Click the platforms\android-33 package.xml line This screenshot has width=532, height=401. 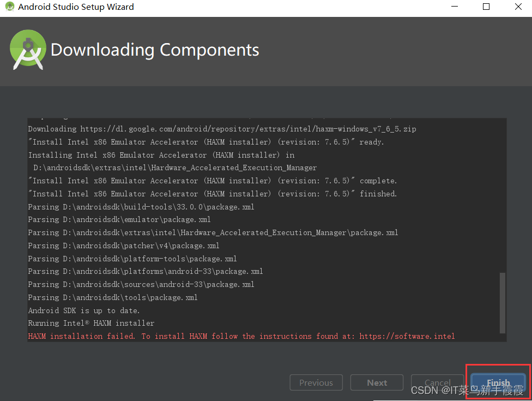tap(145, 271)
